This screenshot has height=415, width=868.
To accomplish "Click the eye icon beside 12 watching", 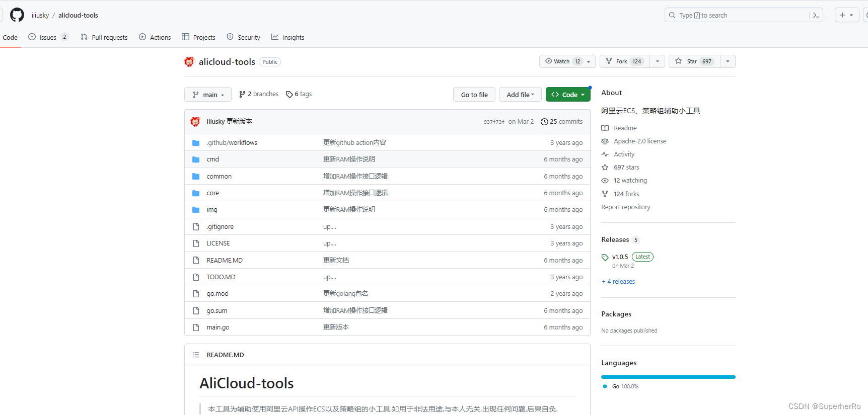I will pyautogui.click(x=605, y=181).
